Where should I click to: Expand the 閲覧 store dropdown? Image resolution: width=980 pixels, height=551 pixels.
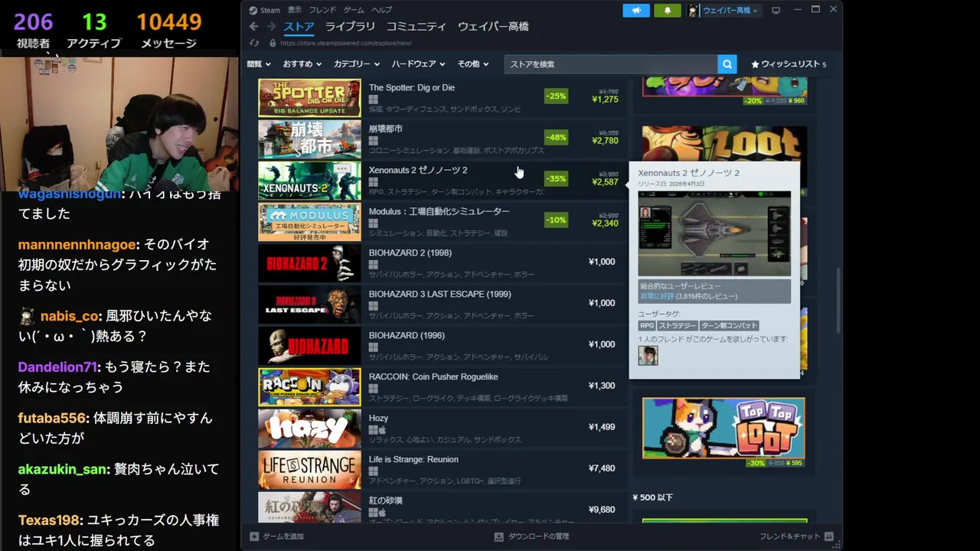[x=259, y=64]
